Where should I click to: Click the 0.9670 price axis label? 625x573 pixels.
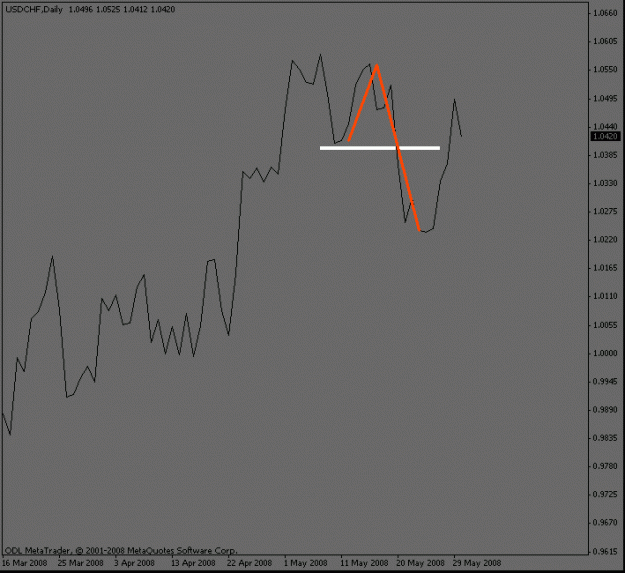tap(605, 522)
